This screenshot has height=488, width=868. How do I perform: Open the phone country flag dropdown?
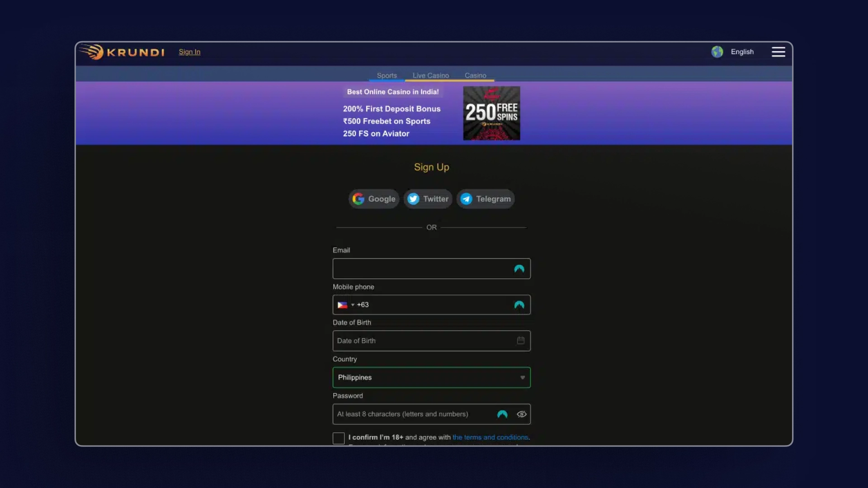345,305
